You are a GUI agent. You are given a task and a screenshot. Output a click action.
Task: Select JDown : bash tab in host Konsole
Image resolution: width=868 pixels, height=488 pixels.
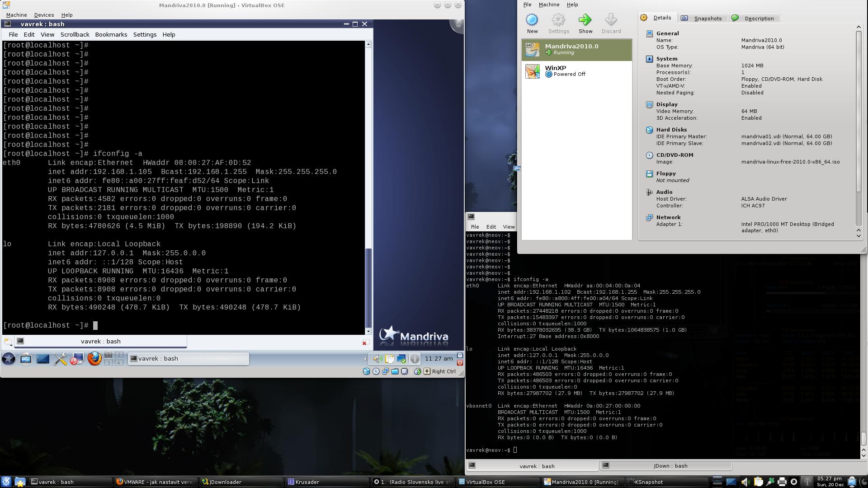tap(665, 465)
